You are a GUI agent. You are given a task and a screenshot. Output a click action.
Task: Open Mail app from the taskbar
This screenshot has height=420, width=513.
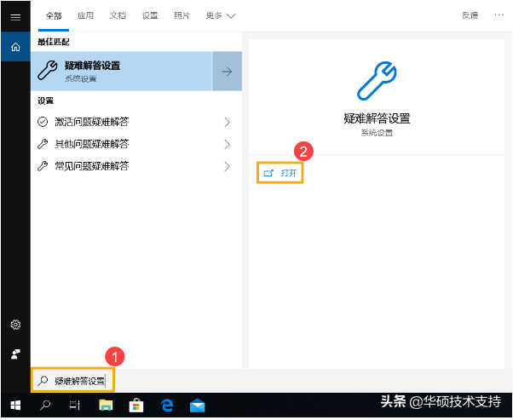[x=198, y=406]
